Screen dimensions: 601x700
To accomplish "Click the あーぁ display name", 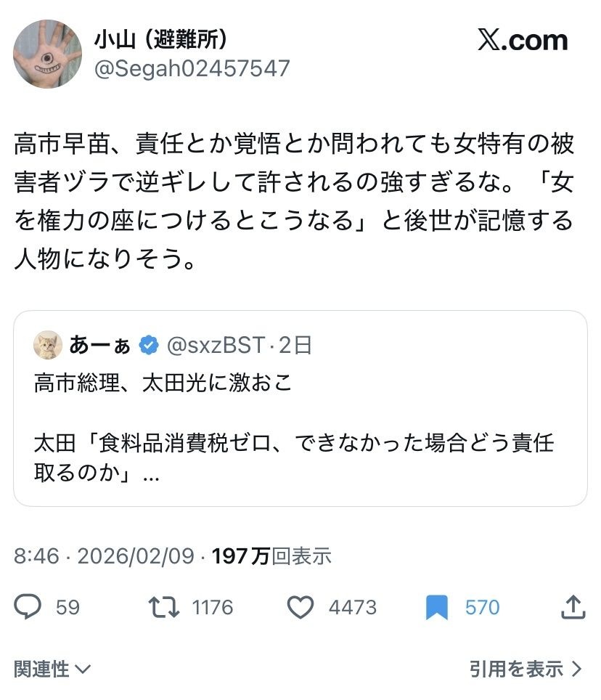I will 100,346.
